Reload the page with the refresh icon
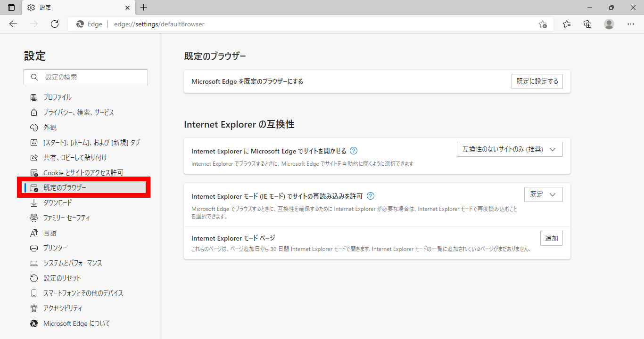644x339 pixels. click(x=55, y=24)
